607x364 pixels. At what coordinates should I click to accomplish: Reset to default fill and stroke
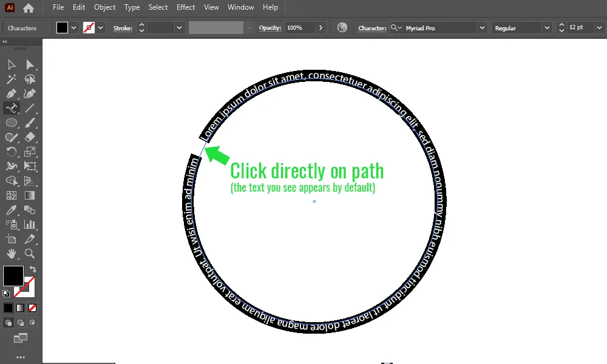[6, 294]
